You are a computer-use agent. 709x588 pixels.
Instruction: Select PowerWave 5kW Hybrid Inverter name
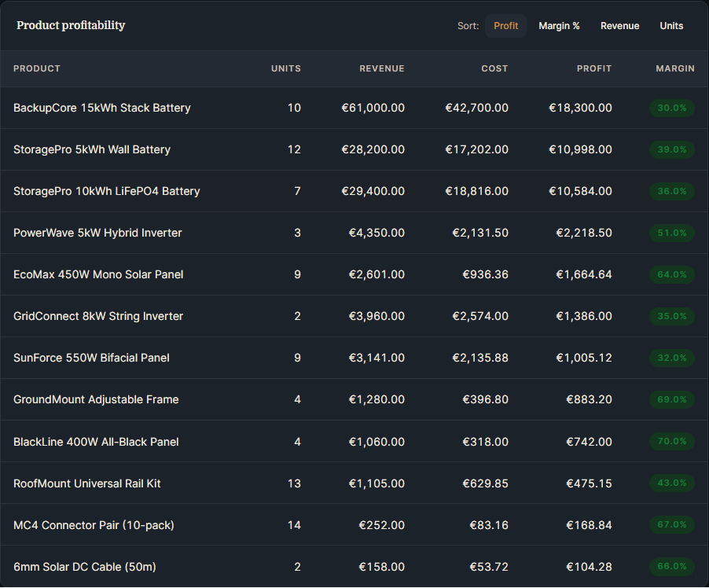coord(97,233)
